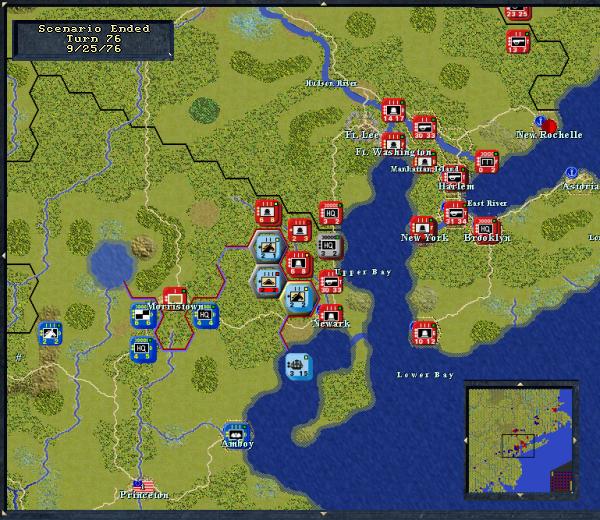Select the red HQ 3-2 unit
This screenshot has width=600, height=520.
tap(331, 213)
